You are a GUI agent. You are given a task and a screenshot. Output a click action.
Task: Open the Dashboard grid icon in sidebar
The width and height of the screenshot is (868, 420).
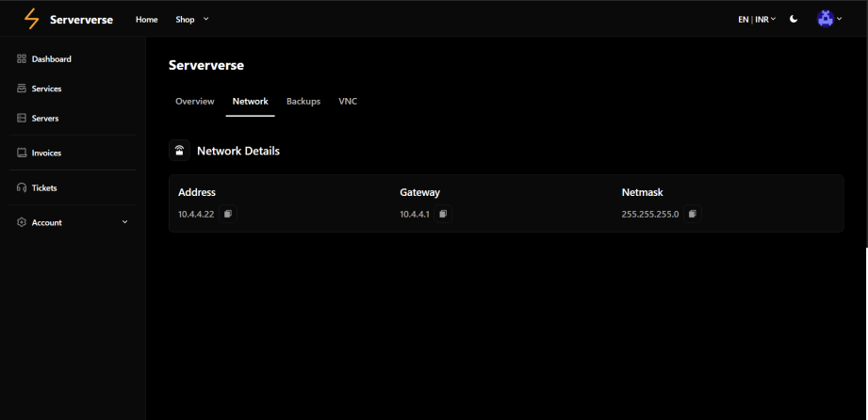(22, 58)
